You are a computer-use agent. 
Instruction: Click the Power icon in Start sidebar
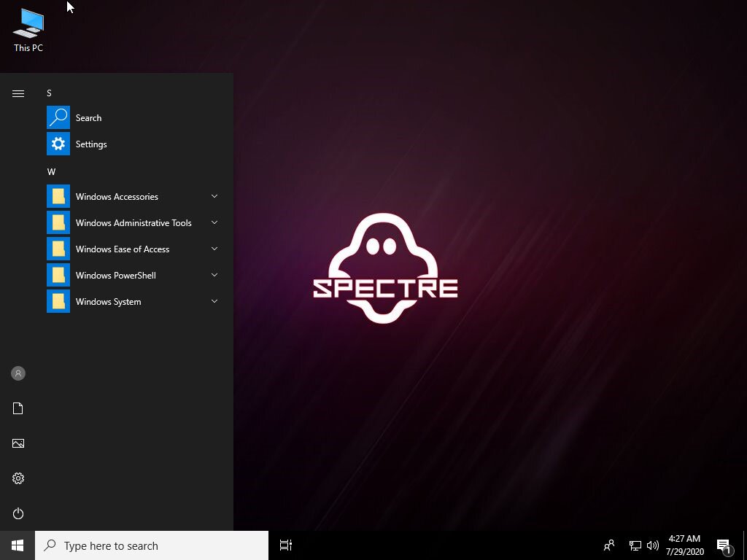(18, 513)
